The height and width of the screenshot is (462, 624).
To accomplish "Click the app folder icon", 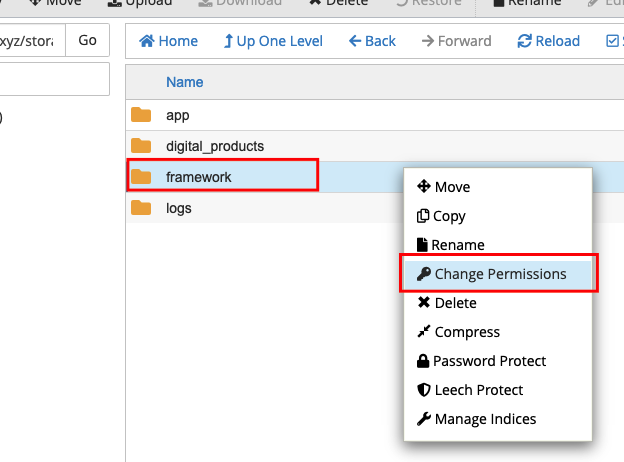I will coord(141,115).
